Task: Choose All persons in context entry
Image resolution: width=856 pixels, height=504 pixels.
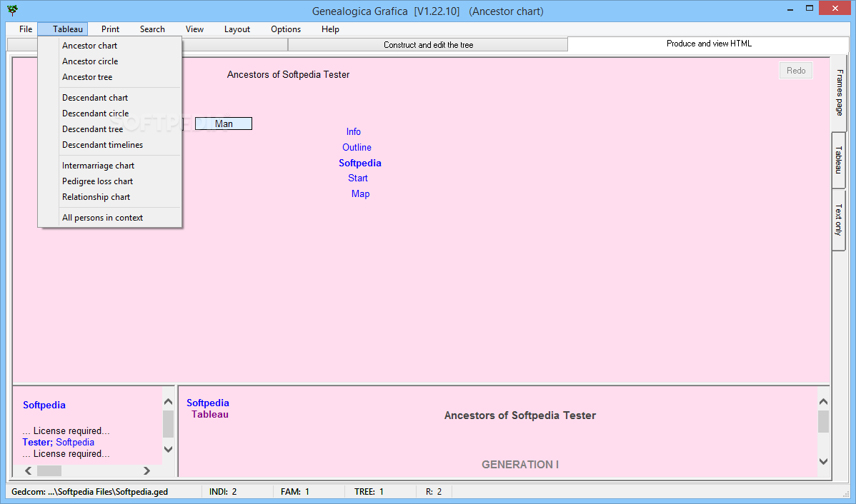Action: (x=110, y=218)
